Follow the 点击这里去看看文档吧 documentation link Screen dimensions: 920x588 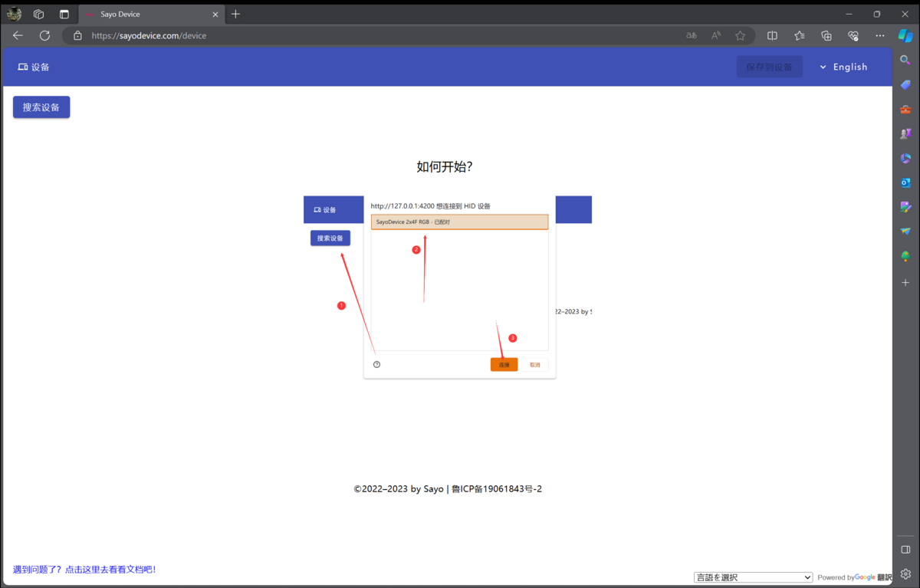(x=112, y=569)
